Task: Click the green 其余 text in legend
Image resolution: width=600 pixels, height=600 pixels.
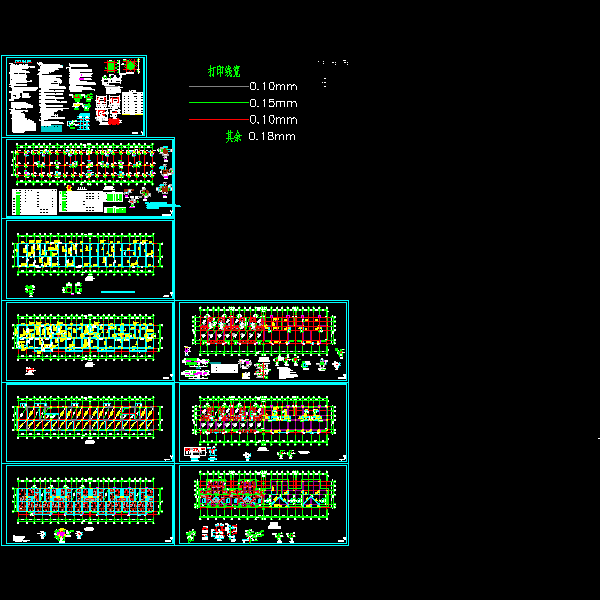Action: click(233, 136)
